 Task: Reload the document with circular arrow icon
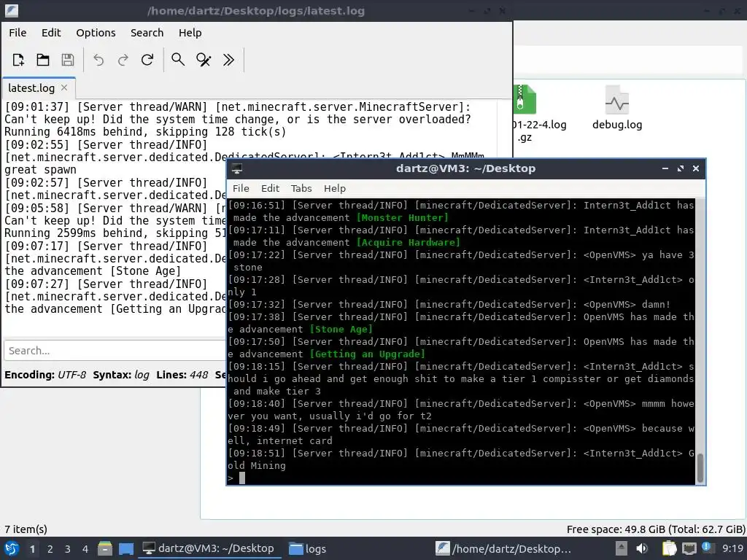point(147,60)
